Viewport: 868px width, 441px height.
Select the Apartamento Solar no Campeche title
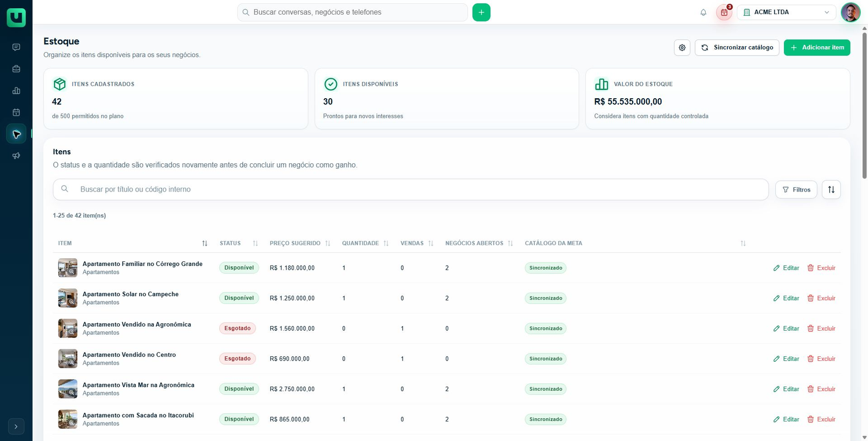pos(130,295)
